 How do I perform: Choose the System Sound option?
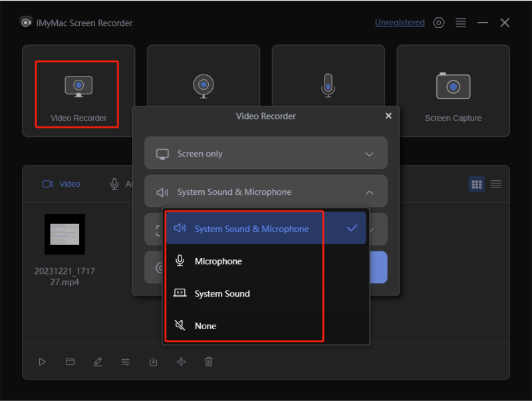(265, 293)
